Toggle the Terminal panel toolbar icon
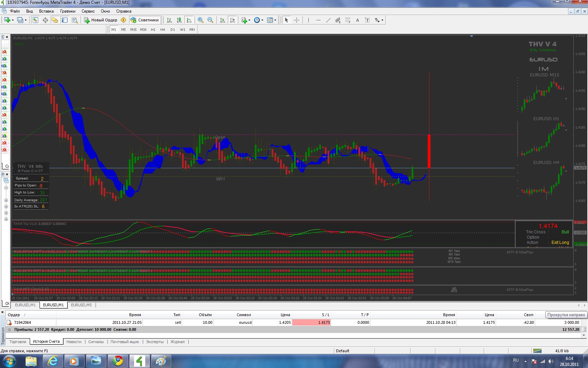 [65, 20]
